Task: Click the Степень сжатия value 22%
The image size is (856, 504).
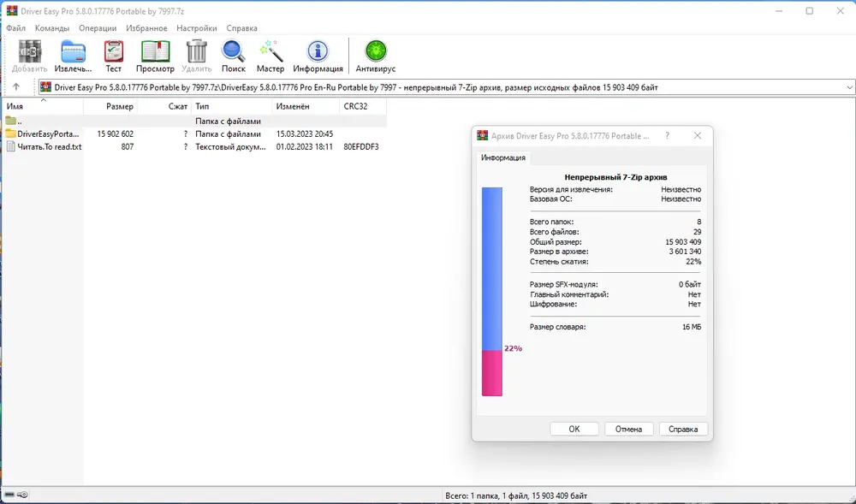Action: [x=694, y=261]
